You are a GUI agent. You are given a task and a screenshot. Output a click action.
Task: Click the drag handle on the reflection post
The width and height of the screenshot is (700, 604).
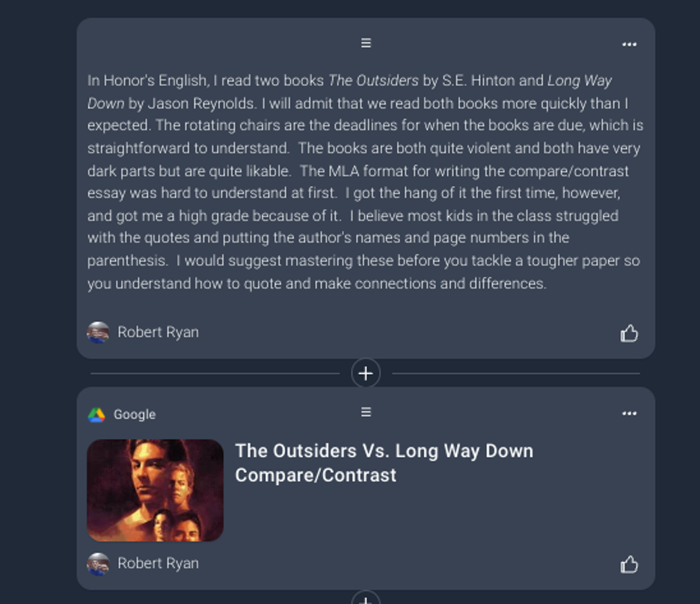366,43
